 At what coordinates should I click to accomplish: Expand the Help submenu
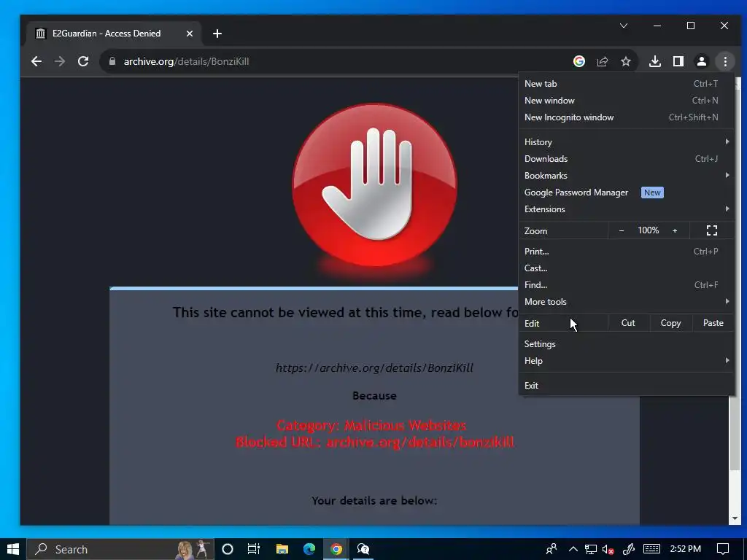tap(625, 360)
